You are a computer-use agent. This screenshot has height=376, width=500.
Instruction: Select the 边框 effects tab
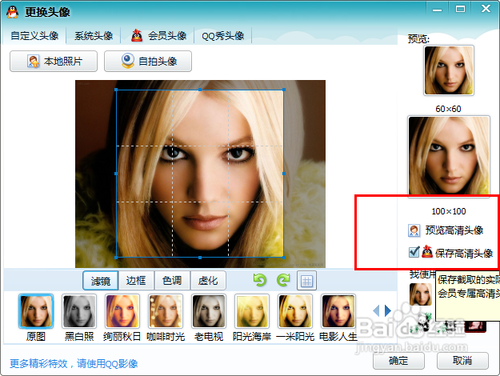(136, 281)
